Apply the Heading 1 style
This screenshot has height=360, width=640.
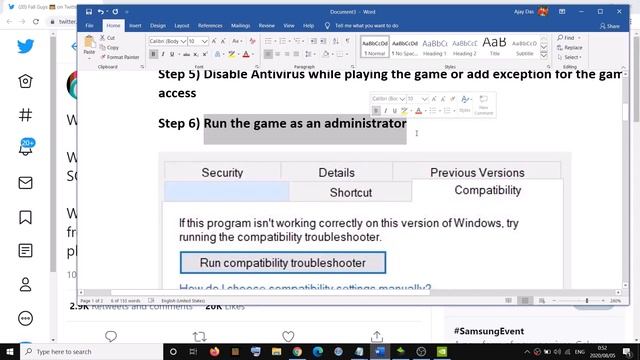(435, 47)
